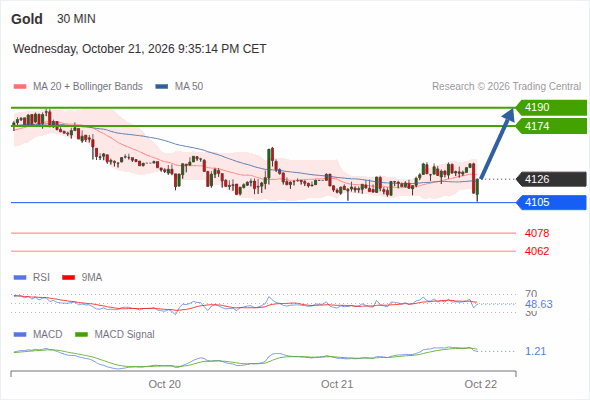Click the MA 50 legend label
Image resolution: width=590 pixels, height=400 pixels.
point(189,87)
